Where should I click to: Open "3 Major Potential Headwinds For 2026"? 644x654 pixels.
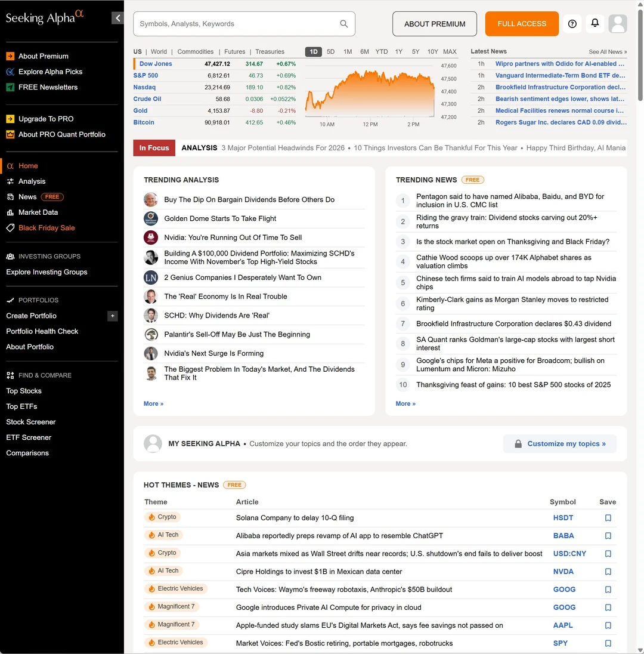tap(283, 147)
